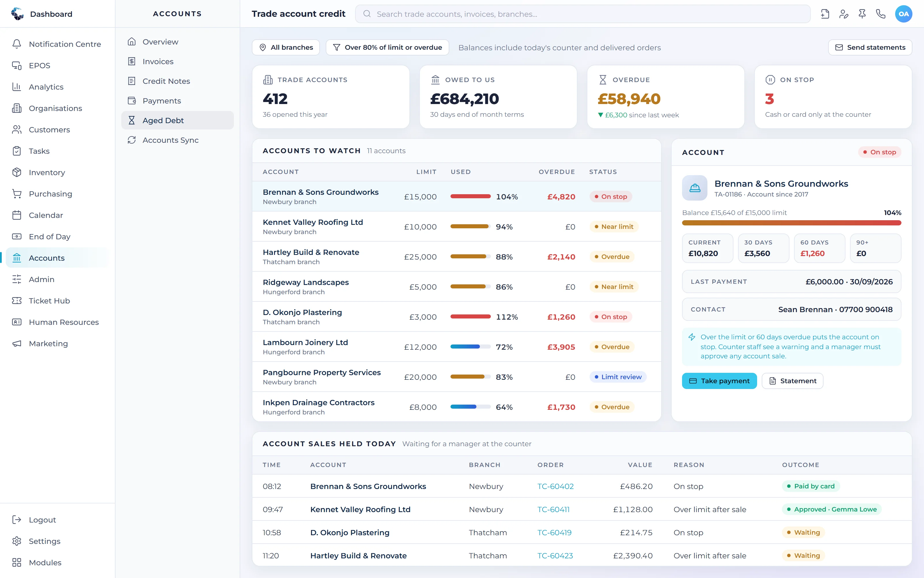Click the Marketing megaphone icon
924x578 pixels.
[x=16, y=344]
